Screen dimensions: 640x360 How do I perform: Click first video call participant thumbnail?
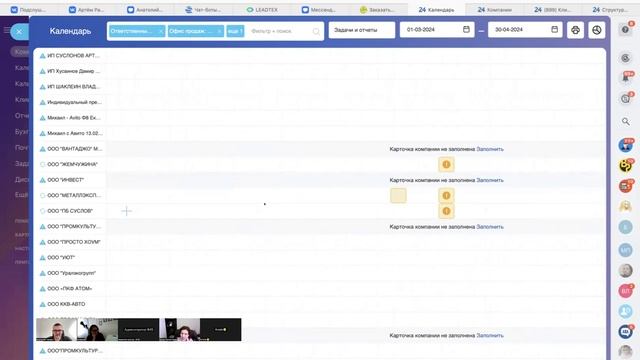point(57,329)
